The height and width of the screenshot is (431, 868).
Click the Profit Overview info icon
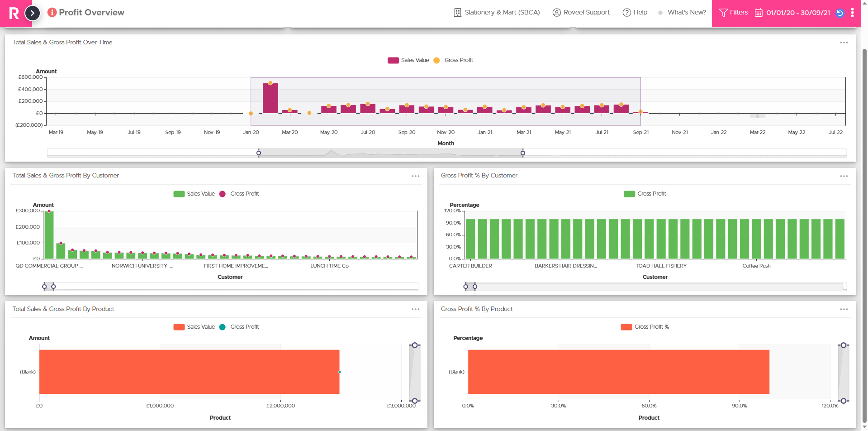(52, 12)
